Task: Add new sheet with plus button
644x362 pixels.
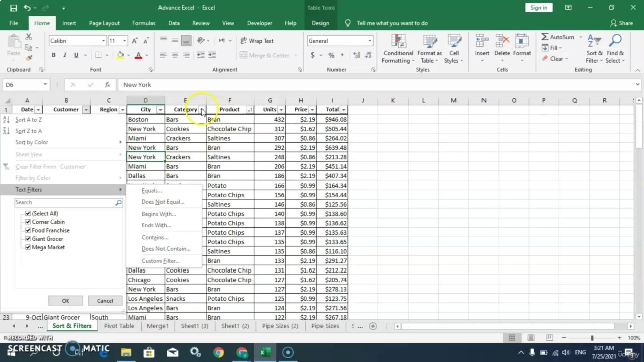Action: tap(373, 326)
